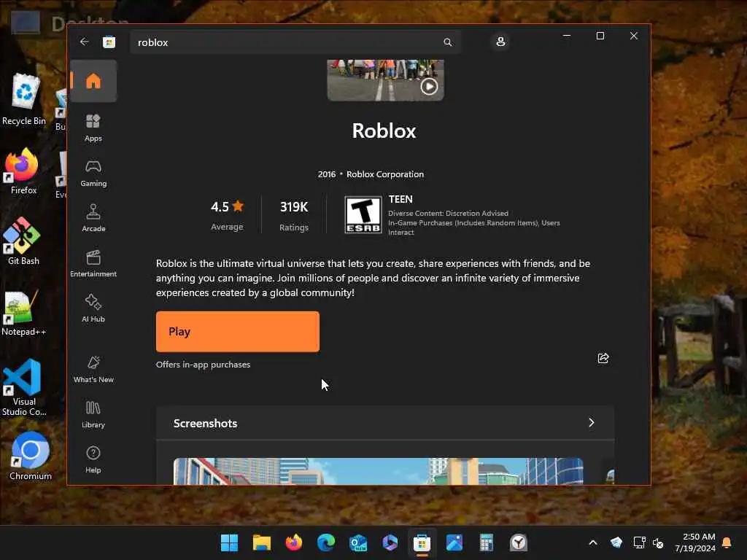Viewport: 747px width, 560px height.
Task: Open Windows Start menu
Action: click(x=229, y=542)
